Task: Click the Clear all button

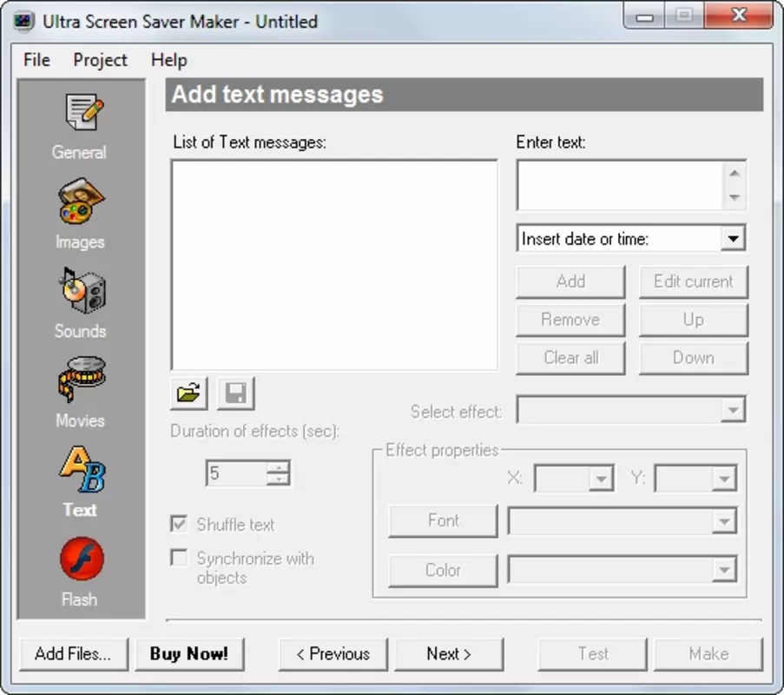Action: click(x=570, y=358)
